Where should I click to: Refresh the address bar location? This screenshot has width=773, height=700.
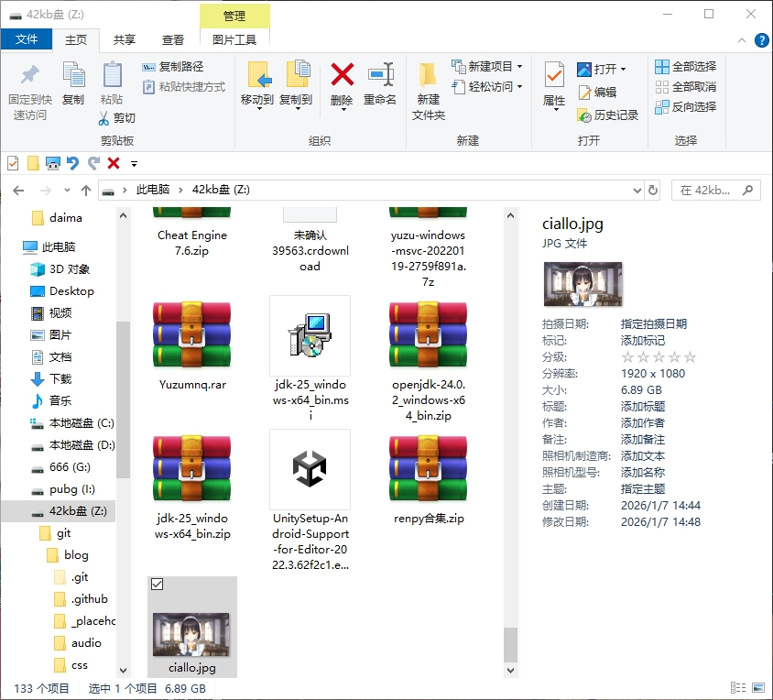(653, 190)
